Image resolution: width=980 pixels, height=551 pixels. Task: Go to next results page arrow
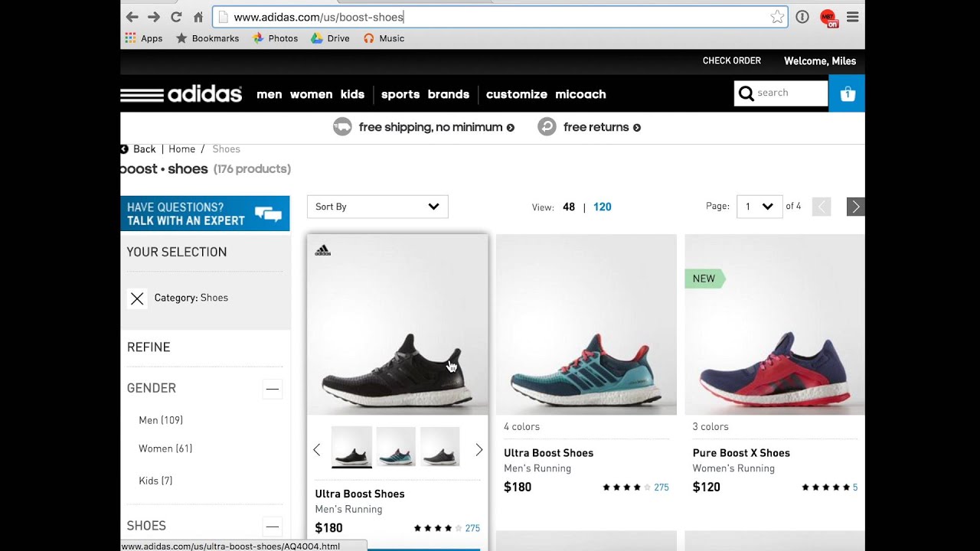(856, 207)
